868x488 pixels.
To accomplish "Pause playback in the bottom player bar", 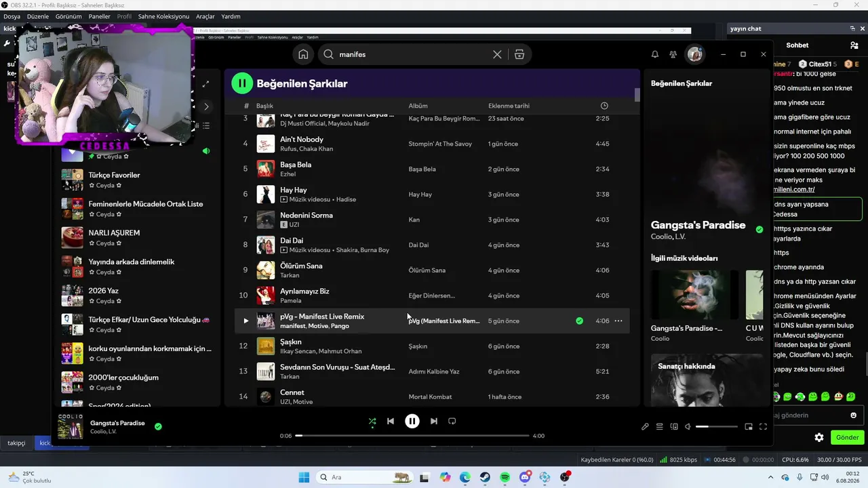I will (x=412, y=421).
